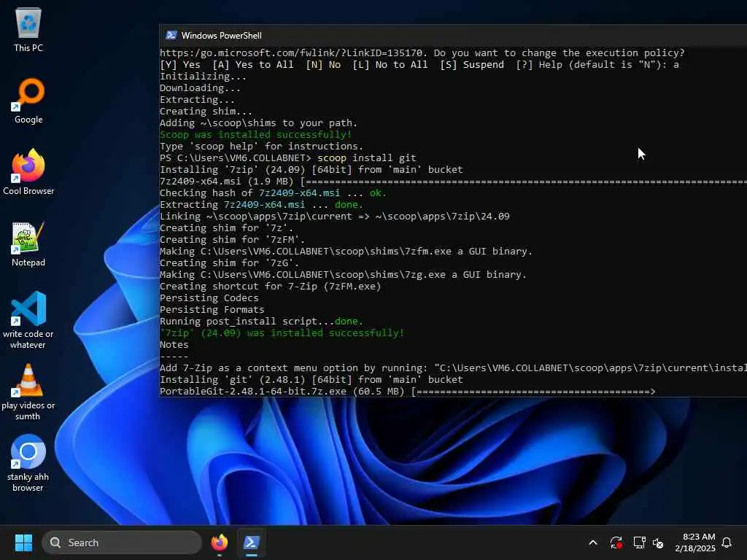Click the 'Running post_install script...done.' line

click(261, 322)
